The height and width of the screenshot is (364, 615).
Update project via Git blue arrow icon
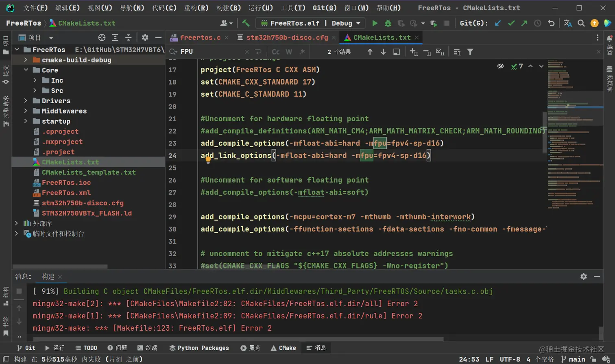click(498, 23)
